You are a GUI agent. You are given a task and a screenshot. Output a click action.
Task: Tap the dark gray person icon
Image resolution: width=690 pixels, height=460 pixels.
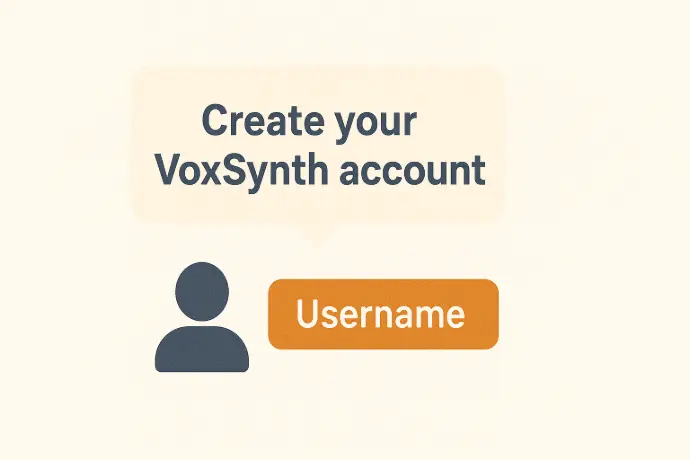click(202, 317)
